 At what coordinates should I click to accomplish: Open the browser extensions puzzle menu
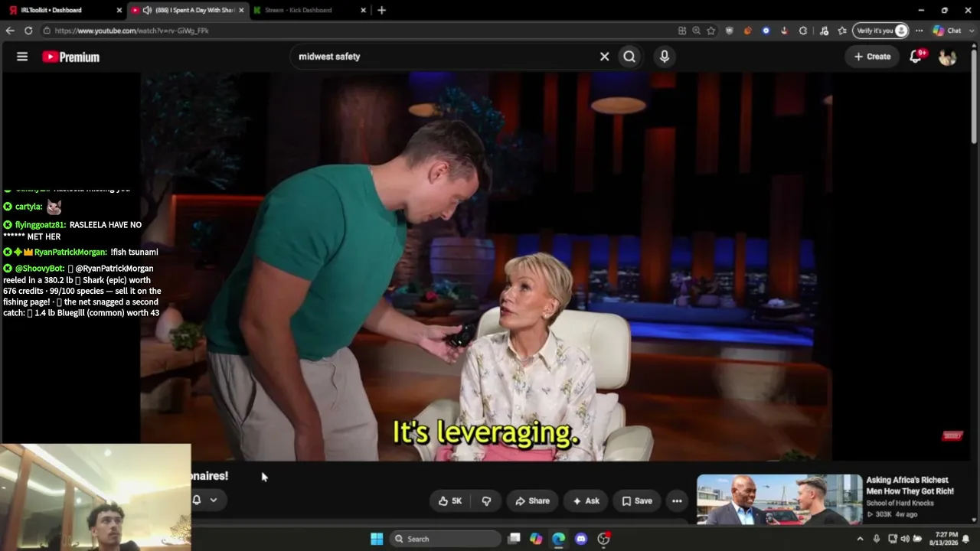(x=802, y=31)
